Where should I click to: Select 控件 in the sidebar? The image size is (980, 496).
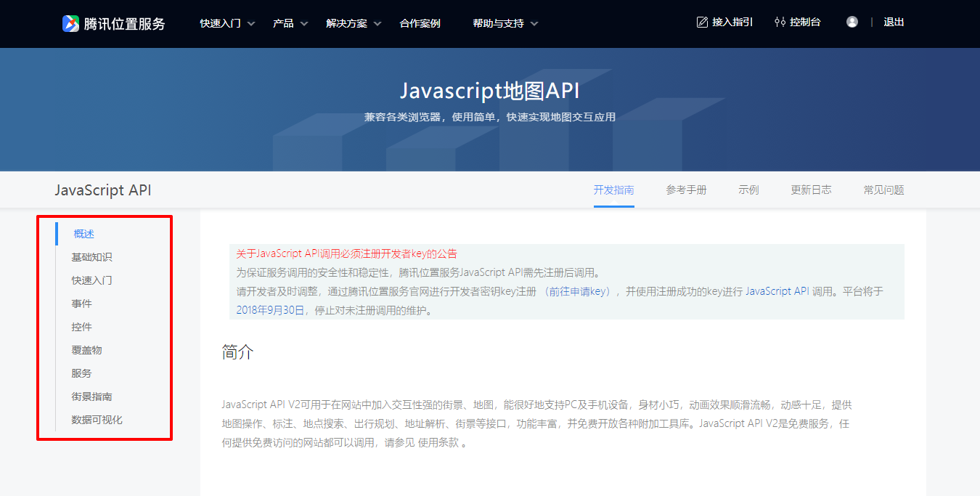click(81, 327)
